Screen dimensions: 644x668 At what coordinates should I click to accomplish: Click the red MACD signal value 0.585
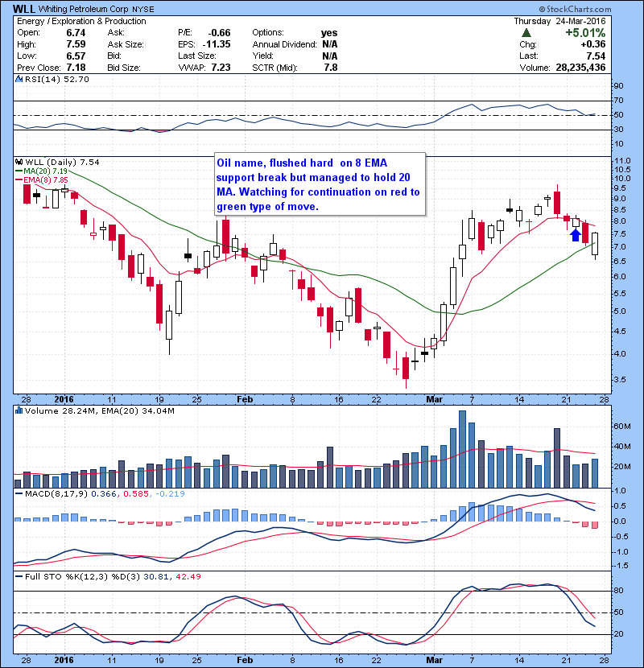(x=136, y=493)
